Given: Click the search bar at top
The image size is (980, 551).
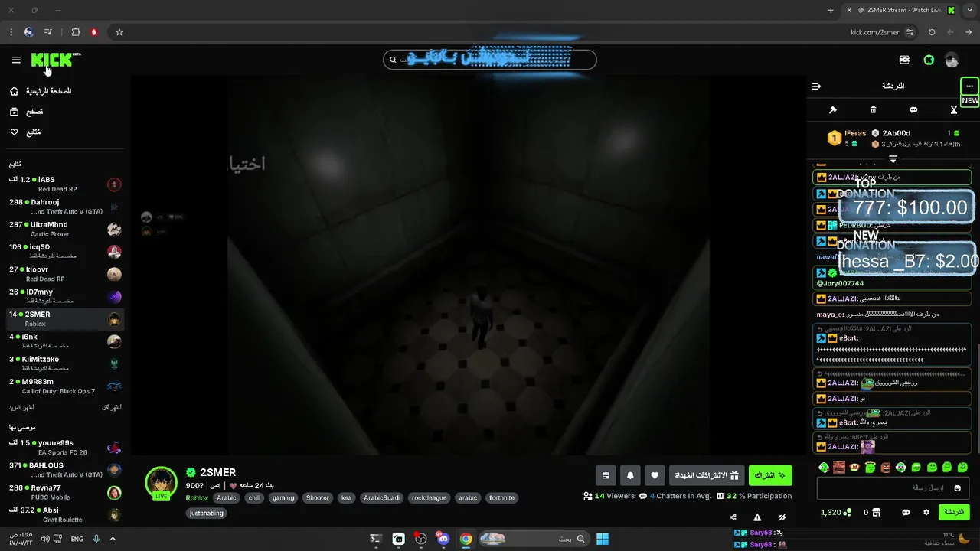Looking at the screenshot, I should [x=490, y=60].
